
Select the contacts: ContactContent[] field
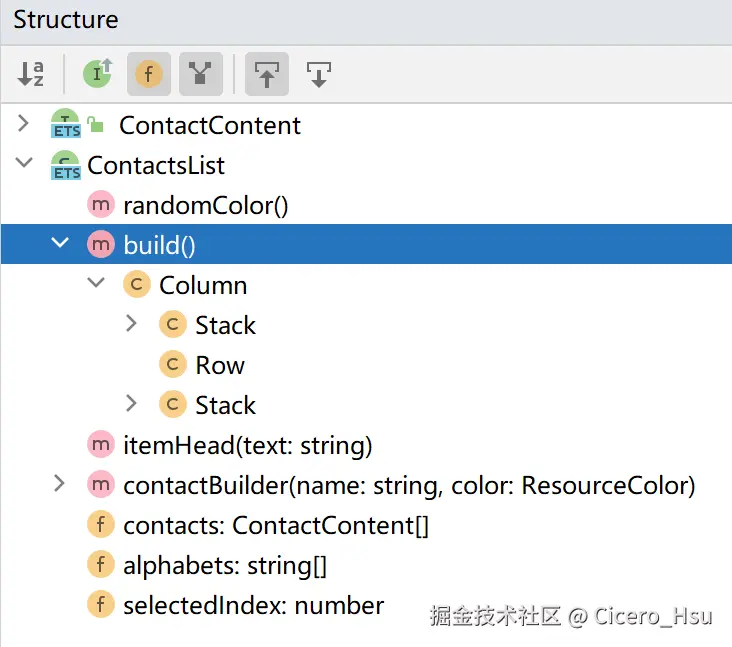click(275, 525)
